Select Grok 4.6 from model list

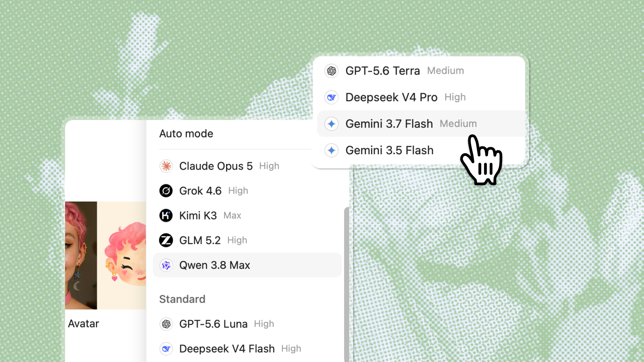click(x=247, y=191)
